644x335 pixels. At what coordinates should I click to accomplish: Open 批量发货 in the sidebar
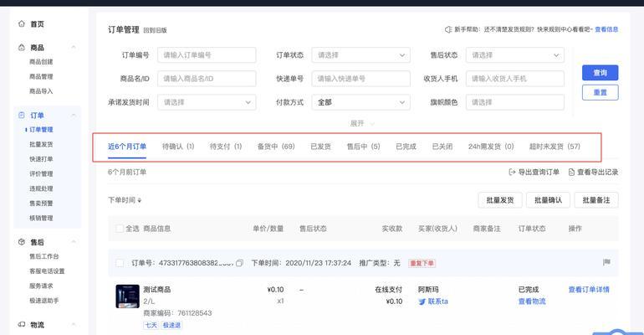coord(41,144)
